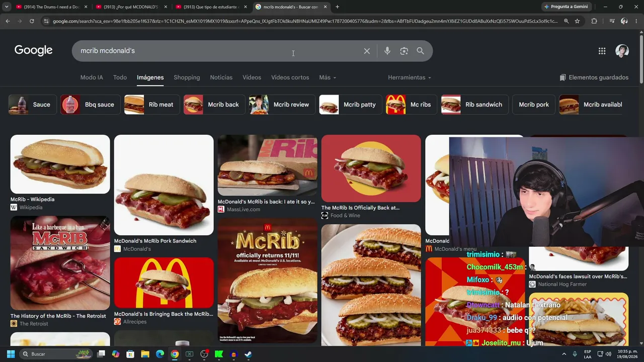Viewport: 644px width, 362px height.
Task: Select the Mcrib pork filter chip
Action: point(534,105)
